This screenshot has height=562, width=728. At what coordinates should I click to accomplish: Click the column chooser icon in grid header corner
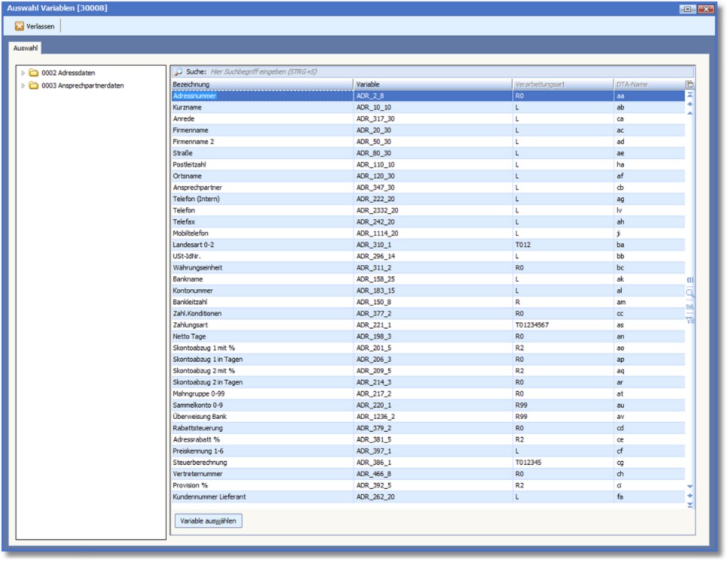[x=689, y=84]
